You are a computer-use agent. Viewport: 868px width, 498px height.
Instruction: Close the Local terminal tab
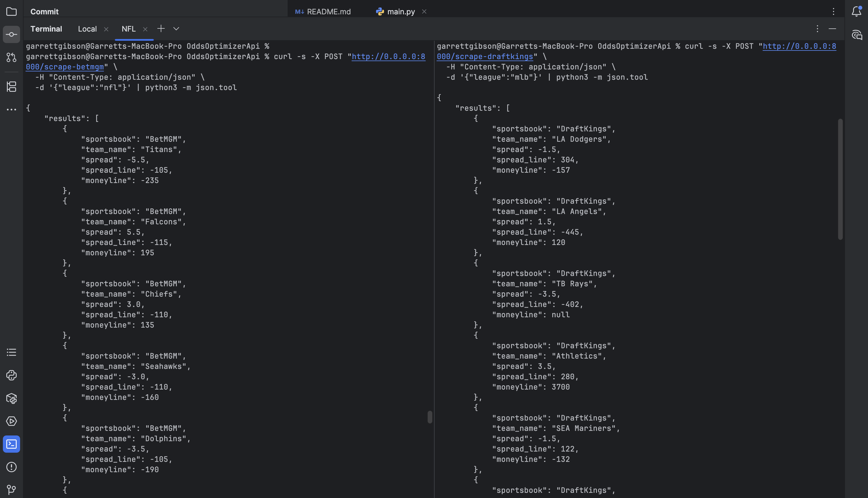coord(106,29)
